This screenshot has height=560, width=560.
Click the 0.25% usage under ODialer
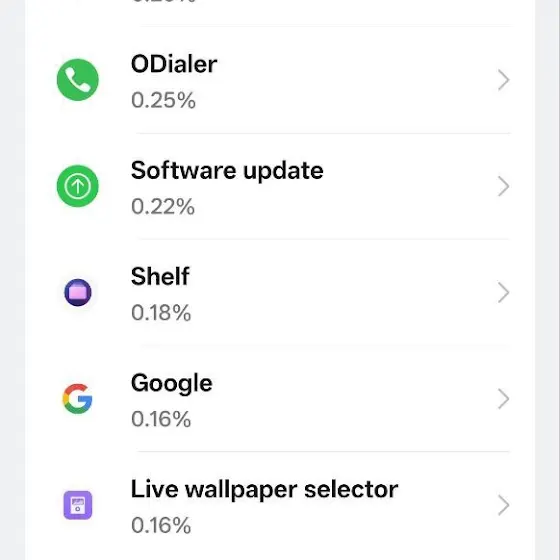tap(163, 100)
